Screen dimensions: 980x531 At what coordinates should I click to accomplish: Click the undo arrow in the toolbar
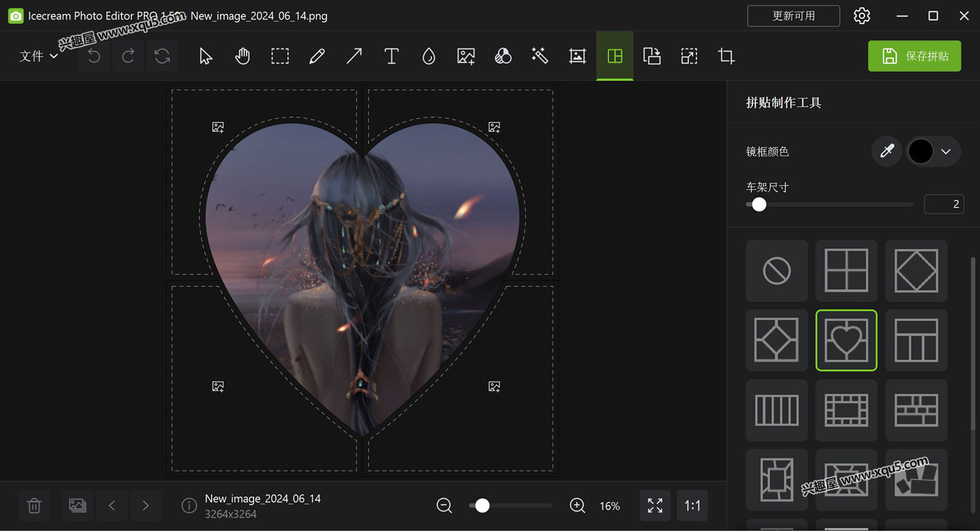(x=94, y=56)
